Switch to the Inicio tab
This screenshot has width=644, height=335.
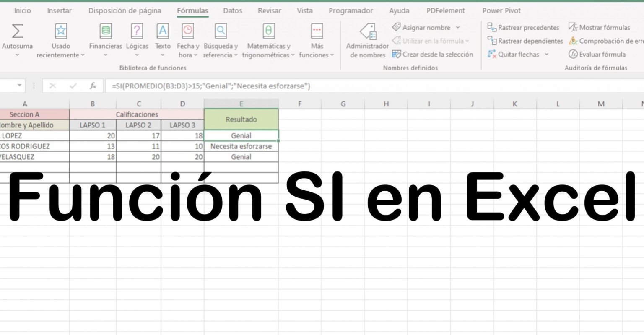pos(22,11)
